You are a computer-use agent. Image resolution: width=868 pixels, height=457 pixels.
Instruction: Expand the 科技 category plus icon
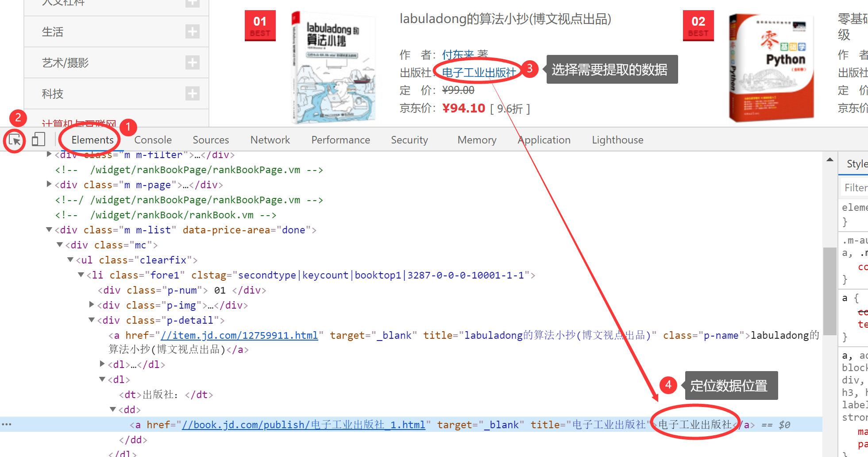pyautogui.click(x=192, y=93)
